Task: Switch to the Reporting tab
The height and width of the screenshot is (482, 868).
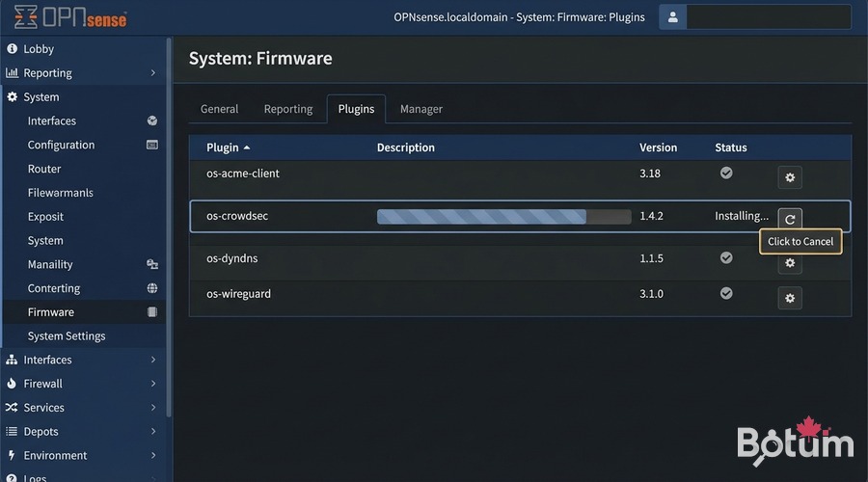Action: coord(287,109)
